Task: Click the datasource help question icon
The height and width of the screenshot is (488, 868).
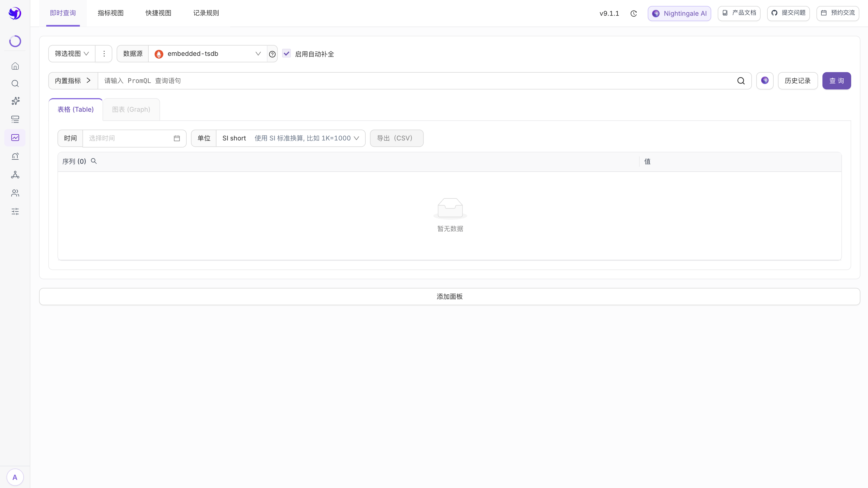Action: point(272,54)
